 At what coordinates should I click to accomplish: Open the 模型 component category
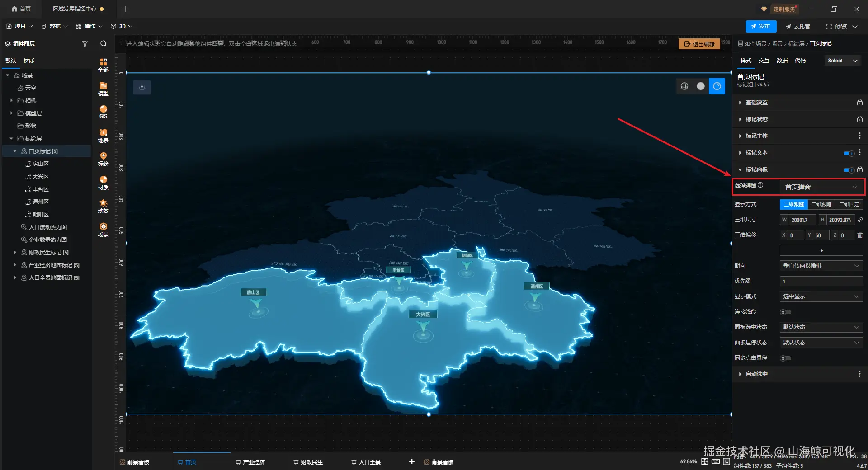tap(104, 89)
